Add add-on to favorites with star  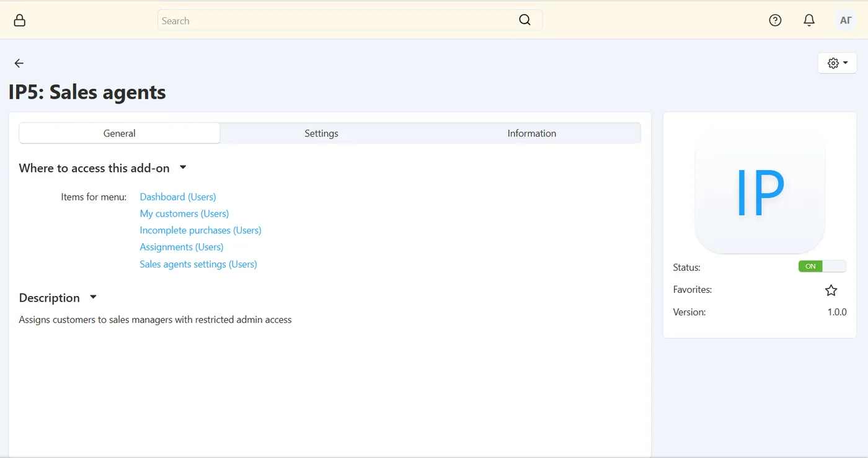(831, 290)
